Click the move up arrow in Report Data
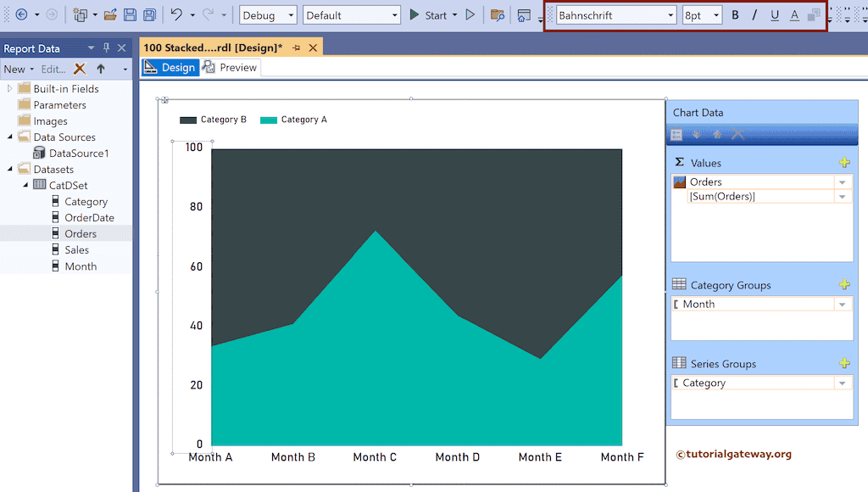Screen dimensions: 868x492 tap(101, 69)
